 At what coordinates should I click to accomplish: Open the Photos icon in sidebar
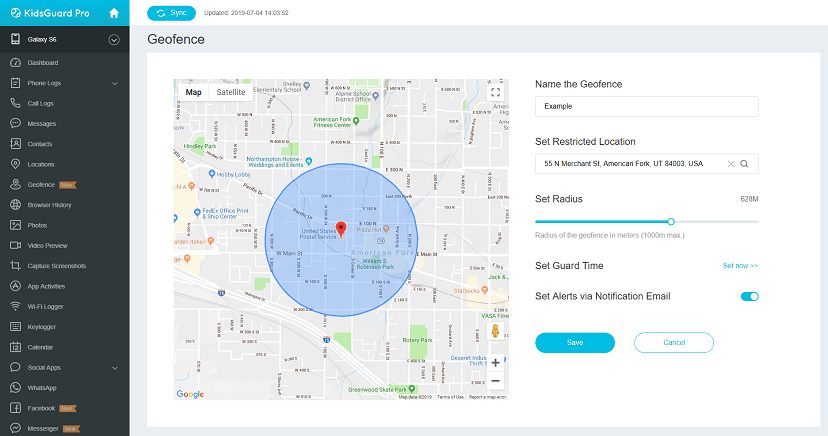click(15, 225)
